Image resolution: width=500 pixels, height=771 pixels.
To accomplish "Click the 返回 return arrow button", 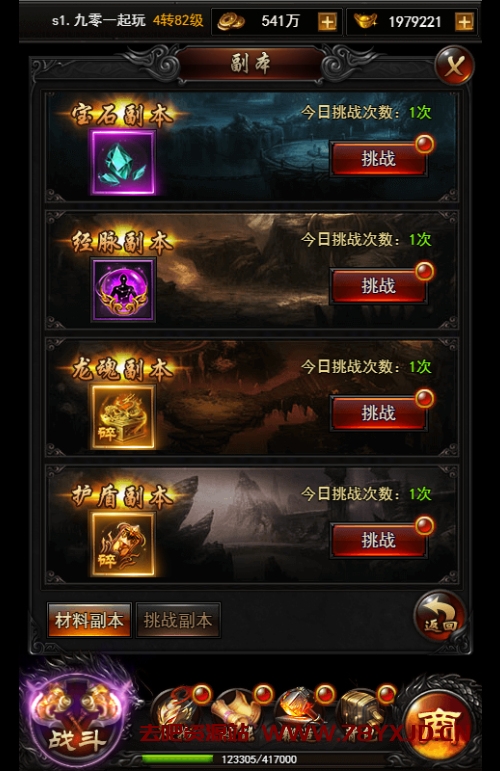I will tap(439, 616).
